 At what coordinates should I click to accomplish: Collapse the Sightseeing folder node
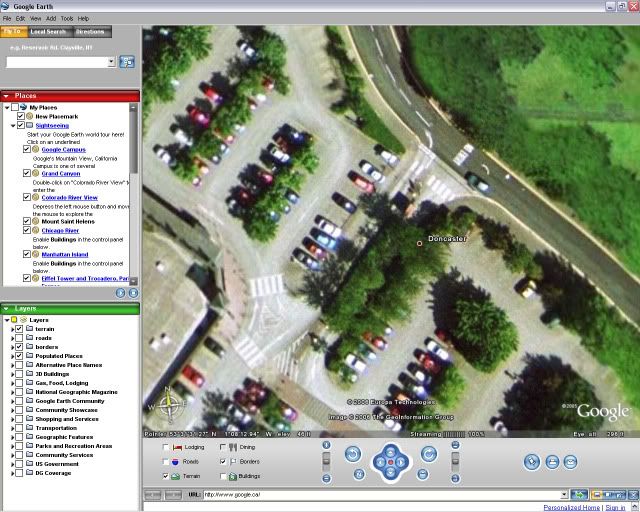[x=13, y=126]
